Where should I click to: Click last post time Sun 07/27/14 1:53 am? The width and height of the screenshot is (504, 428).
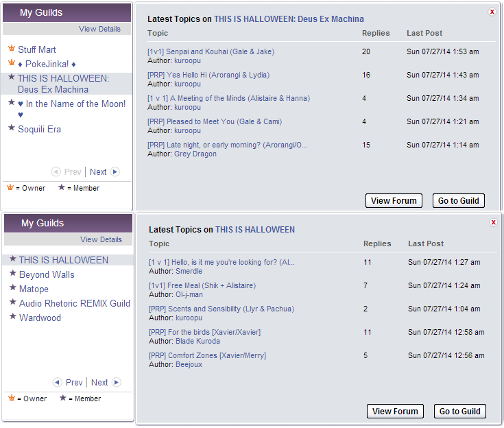click(x=442, y=51)
